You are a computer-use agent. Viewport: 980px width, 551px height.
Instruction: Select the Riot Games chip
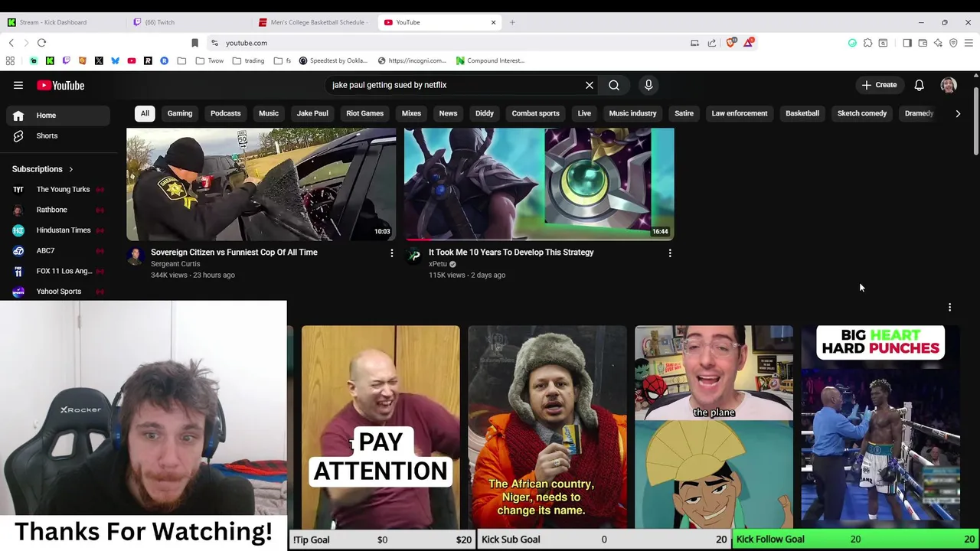click(x=364, y=113)
